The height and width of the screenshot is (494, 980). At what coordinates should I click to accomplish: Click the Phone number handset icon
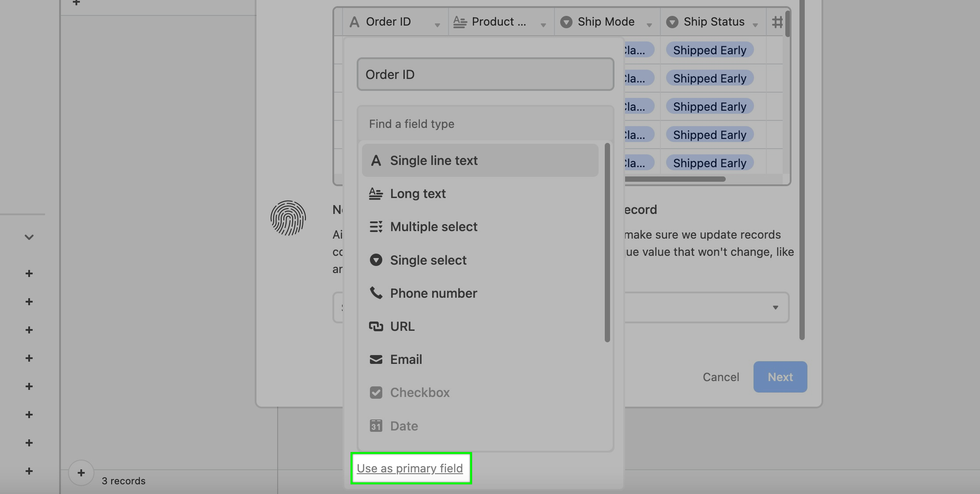pos(376,293)
